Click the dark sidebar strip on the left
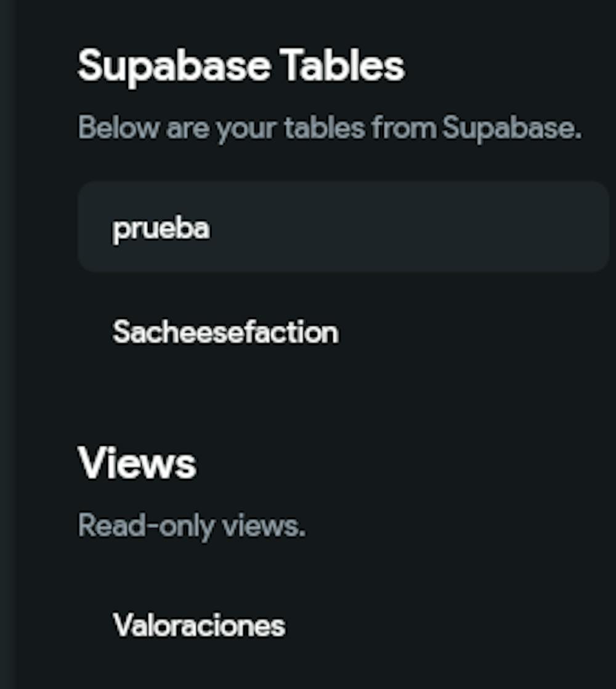Screen dimensions: 616x689 pyautogui.click(x=7, y=345)
